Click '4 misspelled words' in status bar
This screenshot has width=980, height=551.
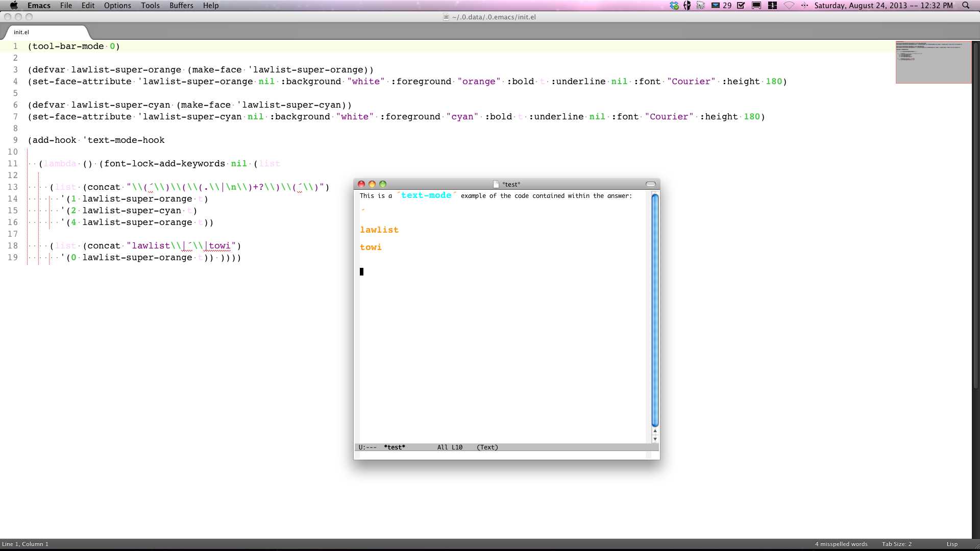tap(841, 544)
